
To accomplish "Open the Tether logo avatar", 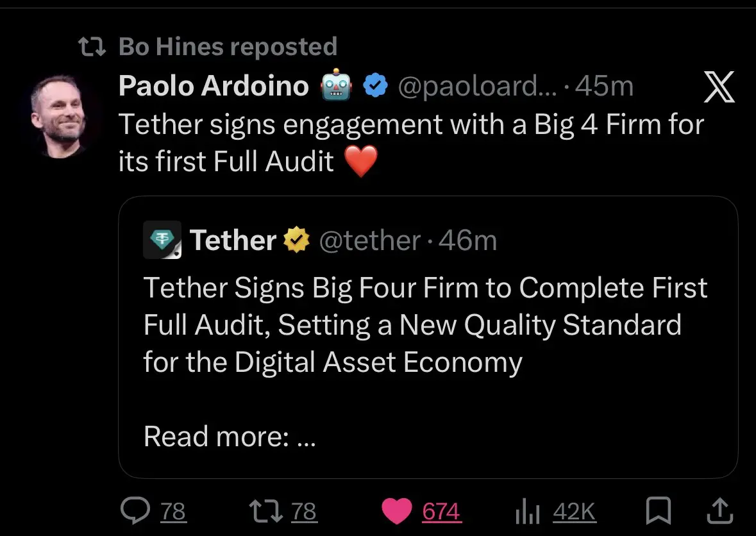I will 162,240.
